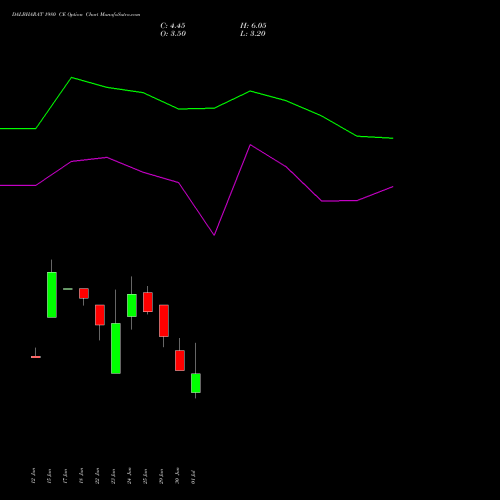Viewport: 500px width, 500px height.
Task: Click the red candle above 22 Jun
Action: point(100,315)
